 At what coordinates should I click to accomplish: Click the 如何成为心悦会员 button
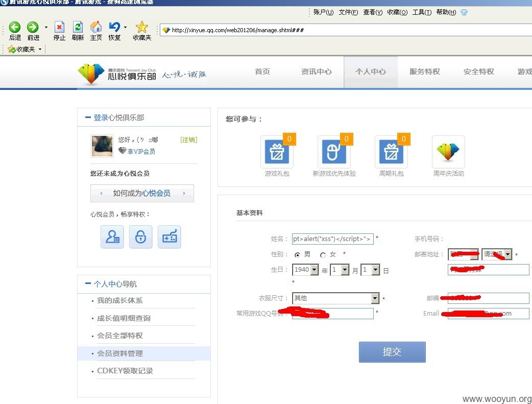pos(142,193)
